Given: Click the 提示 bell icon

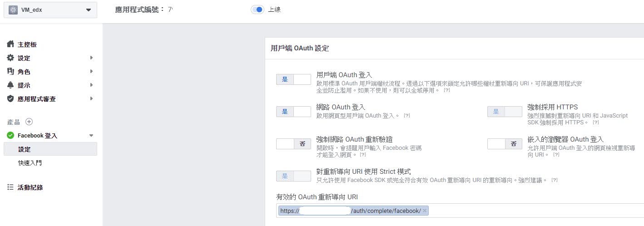Looking at the screenshot, I should (x=10, y=85).
